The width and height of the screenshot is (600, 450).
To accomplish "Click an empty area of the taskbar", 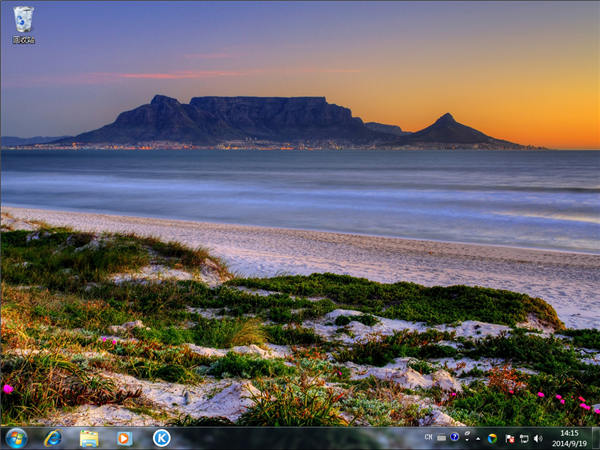I will click(300, 438).
